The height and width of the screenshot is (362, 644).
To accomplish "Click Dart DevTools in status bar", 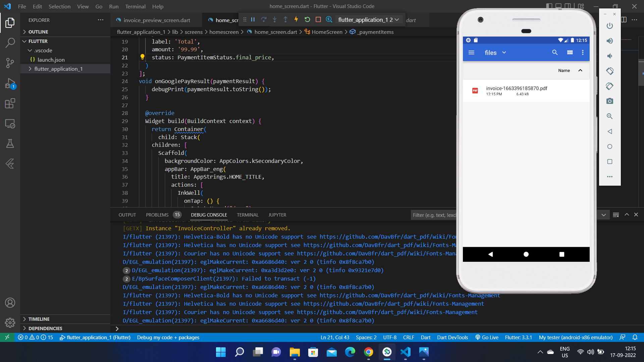I will [452, 337].
